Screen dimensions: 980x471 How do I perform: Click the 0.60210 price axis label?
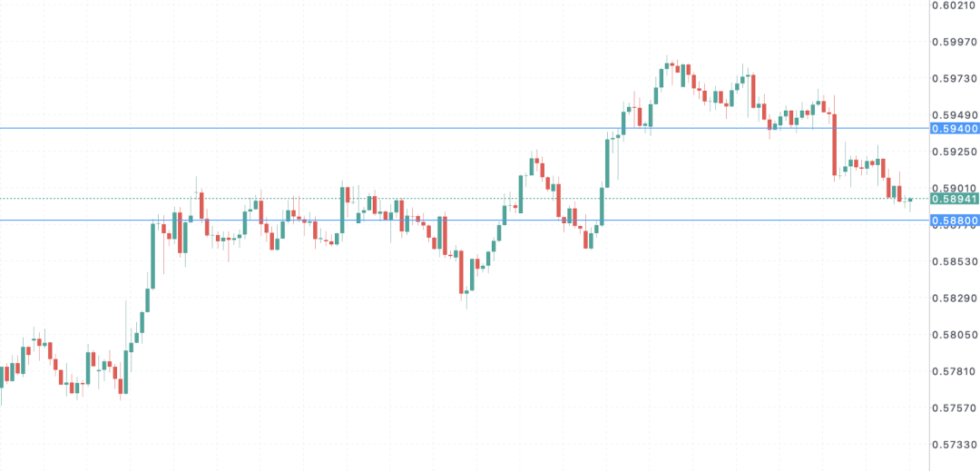955,5
